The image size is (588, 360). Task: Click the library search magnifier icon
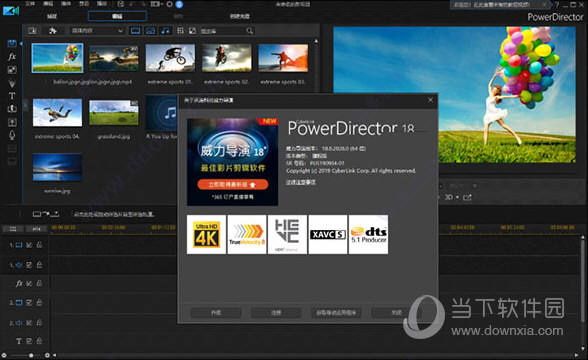pyautogui.click(x=249, y=31)
